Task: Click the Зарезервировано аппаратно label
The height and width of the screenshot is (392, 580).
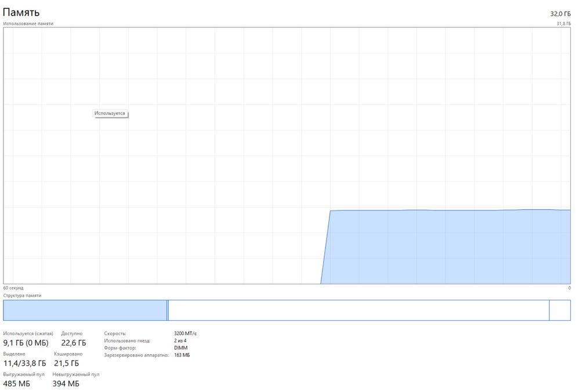Action: pyautogui.click(x=136, y=355)
